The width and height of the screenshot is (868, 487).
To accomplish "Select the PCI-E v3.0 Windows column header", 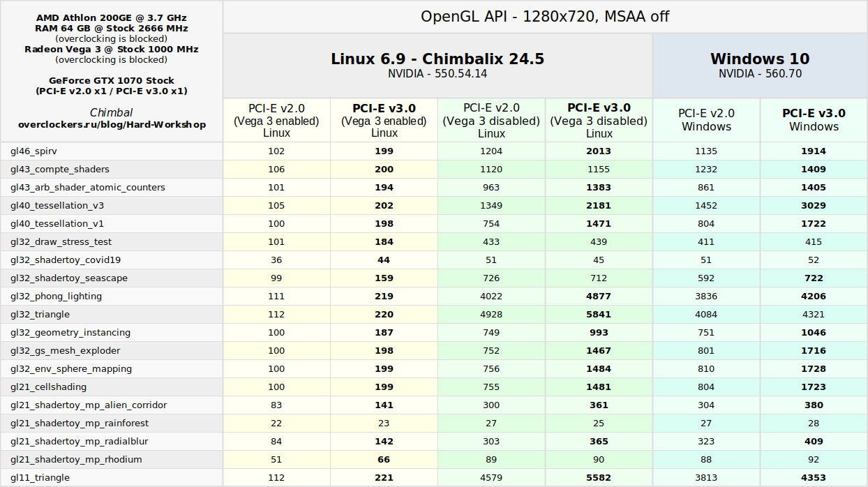I will pyautogui.click(x=814, y=120).
